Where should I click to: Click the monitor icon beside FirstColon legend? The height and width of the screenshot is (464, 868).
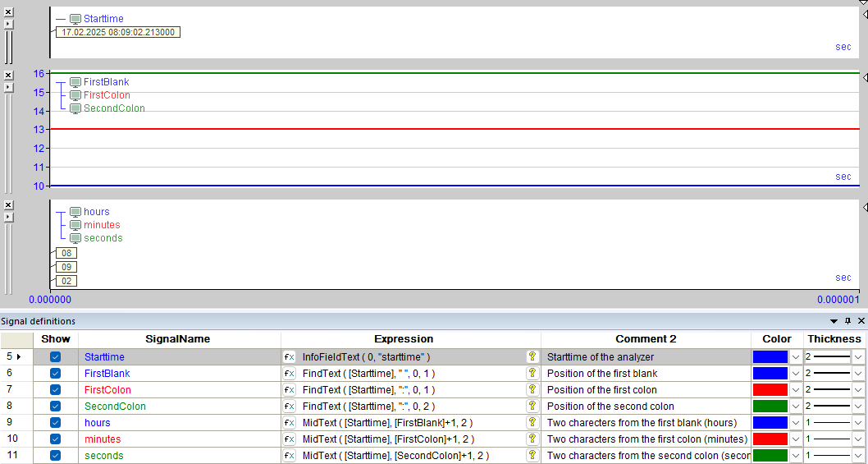click(75, 95)
